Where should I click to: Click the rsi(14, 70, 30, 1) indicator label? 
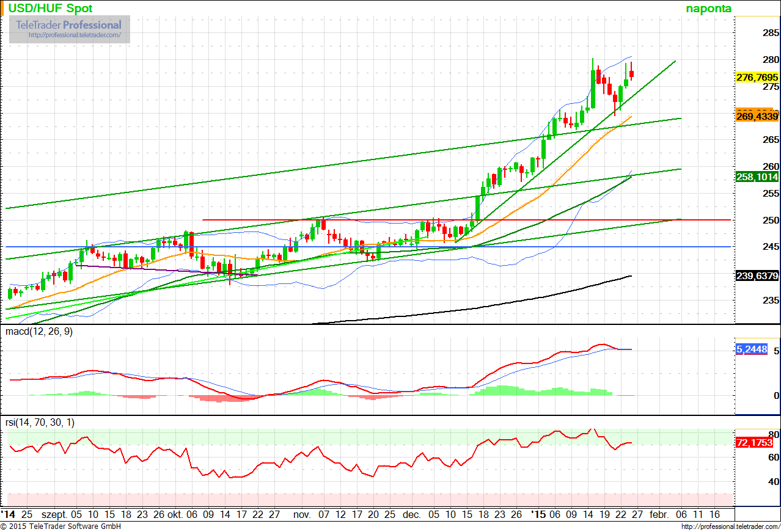point(40,422)
